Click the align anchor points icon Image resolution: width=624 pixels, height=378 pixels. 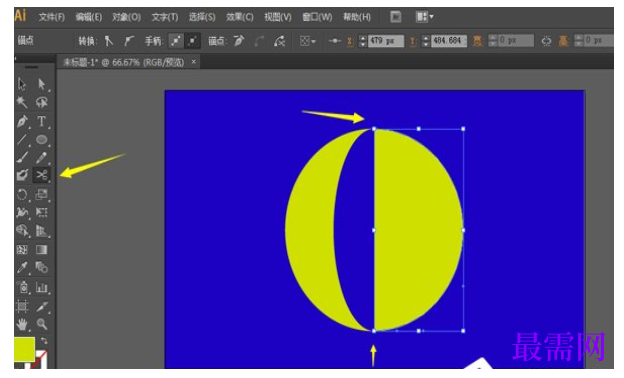click(335, 41)
